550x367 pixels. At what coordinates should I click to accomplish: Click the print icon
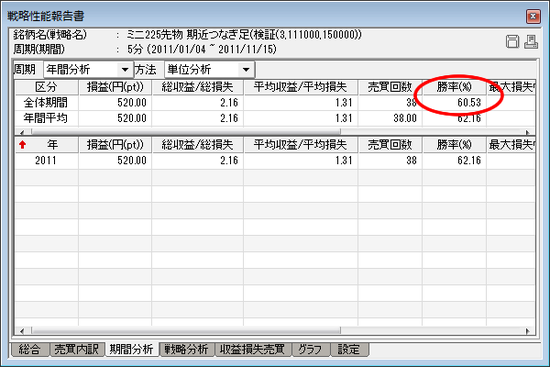tap(531, 42)
